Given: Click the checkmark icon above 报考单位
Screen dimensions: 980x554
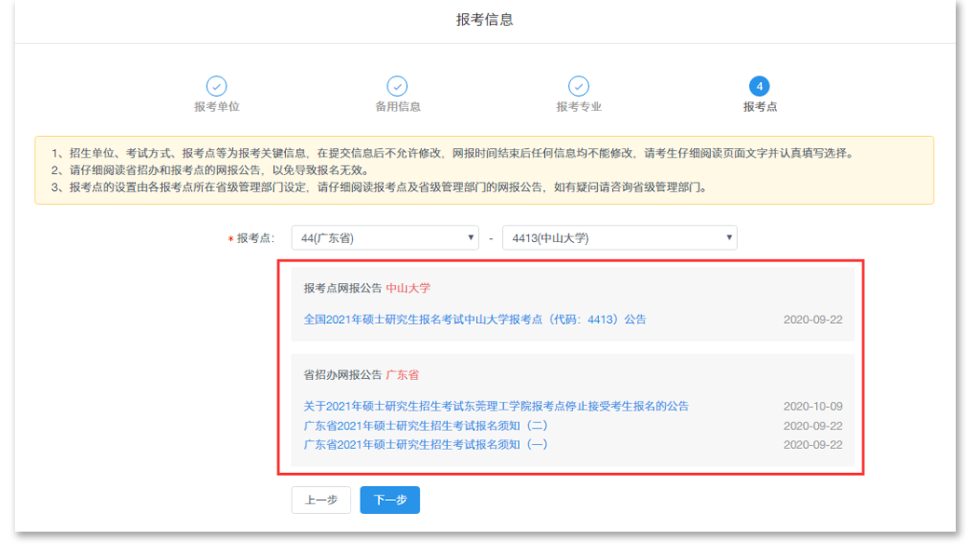Looking at the screenshot, I should tap(216, 84).
